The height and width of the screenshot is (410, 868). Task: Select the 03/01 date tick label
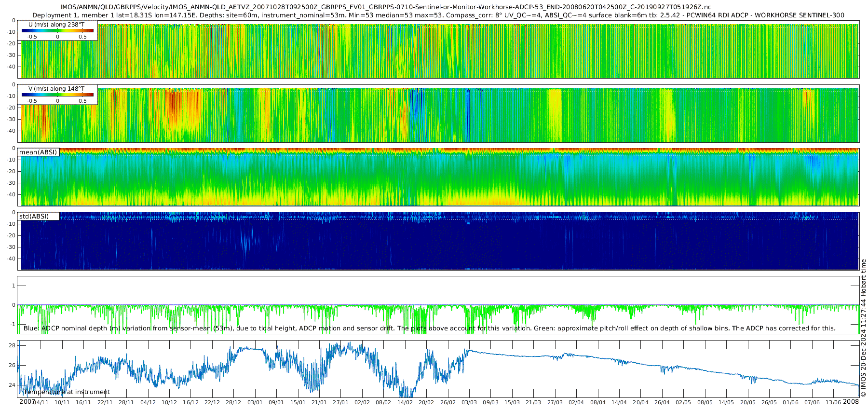click(x=255, y=403)
